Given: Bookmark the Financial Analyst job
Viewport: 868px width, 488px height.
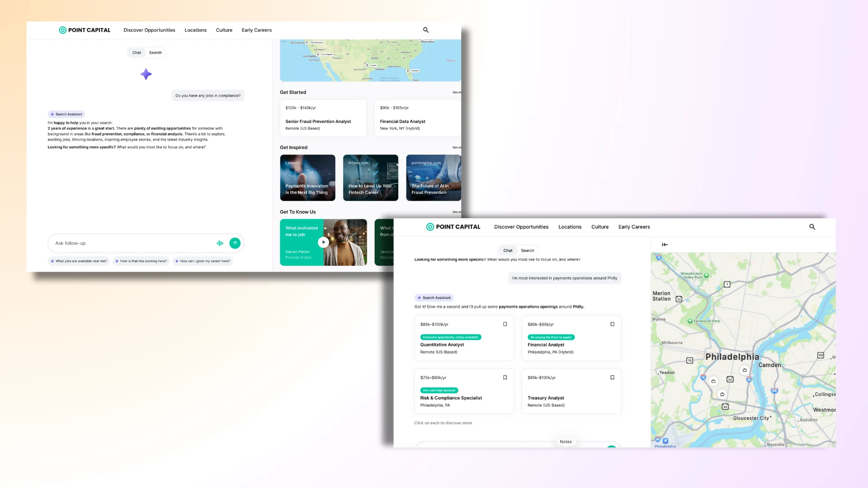Looking at the screenshot, I should pyautogui.click(x=613, y=324).
